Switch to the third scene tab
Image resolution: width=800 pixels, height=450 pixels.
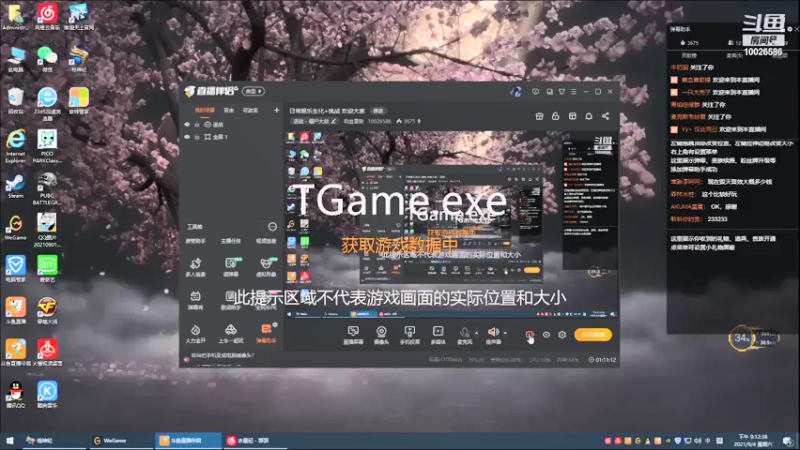coord(250,110)
